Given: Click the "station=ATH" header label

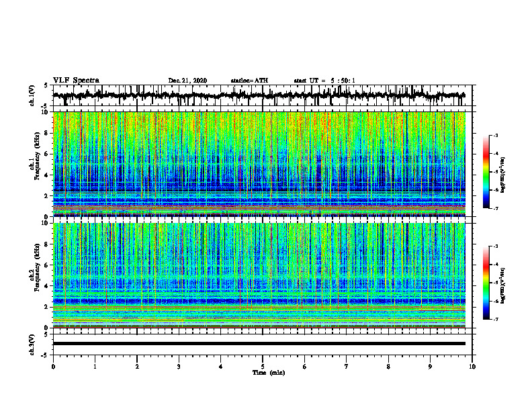Looking at the screenshot, I should [249, 81].
